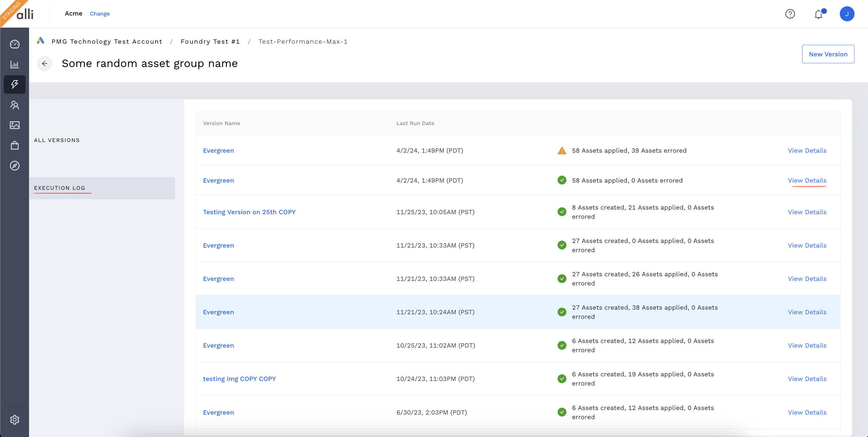The height and width of the screenshot is (437, 868).
Task: Click the New Version button
Action: point(828,54)
